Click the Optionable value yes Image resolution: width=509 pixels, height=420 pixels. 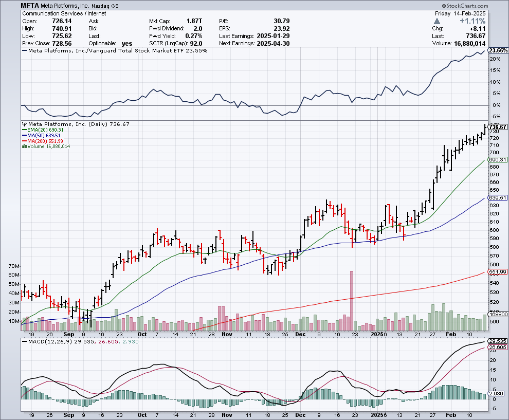[x=127, y=44]
